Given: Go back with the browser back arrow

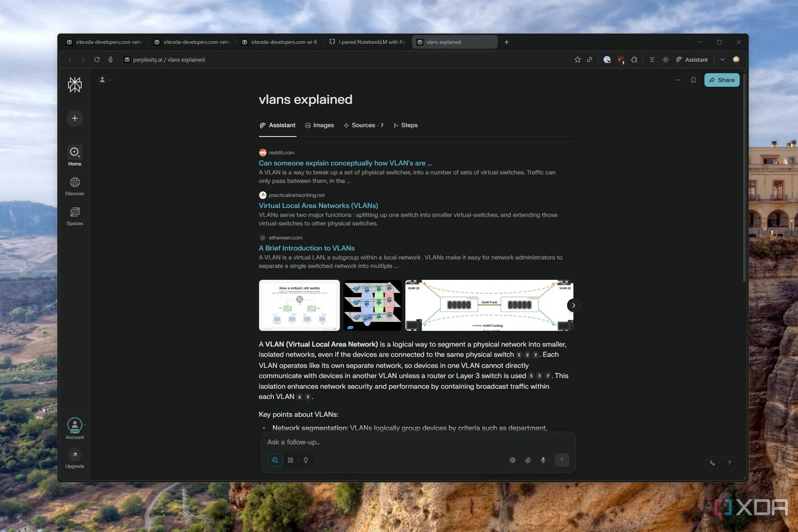Looking at the screenshot, I should point(70,60).
